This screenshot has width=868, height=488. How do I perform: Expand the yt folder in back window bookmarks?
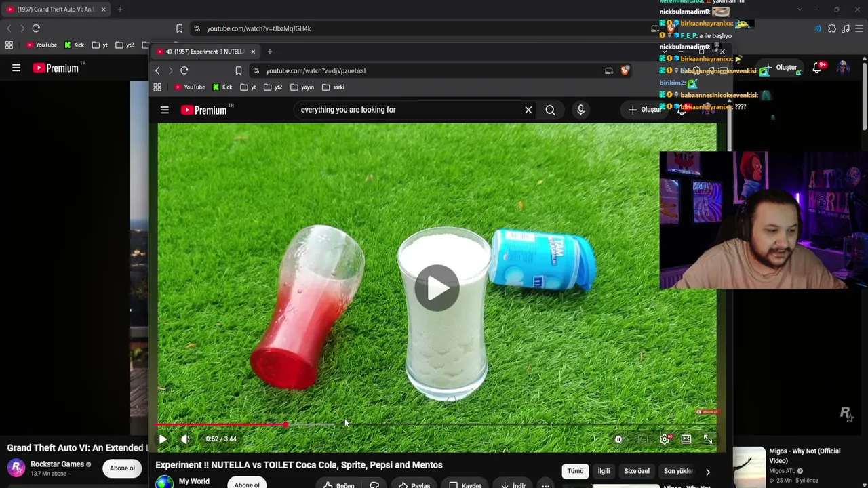(100, 45)
